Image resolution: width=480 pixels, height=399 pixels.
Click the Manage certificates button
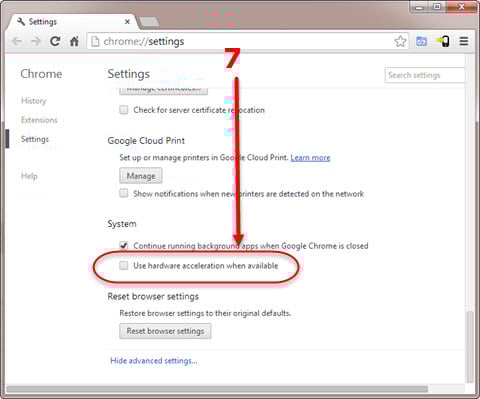coord(164,90)
